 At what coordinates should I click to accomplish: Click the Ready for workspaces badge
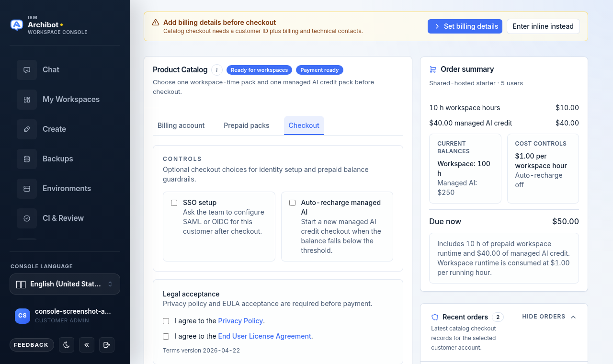(259, 70)
